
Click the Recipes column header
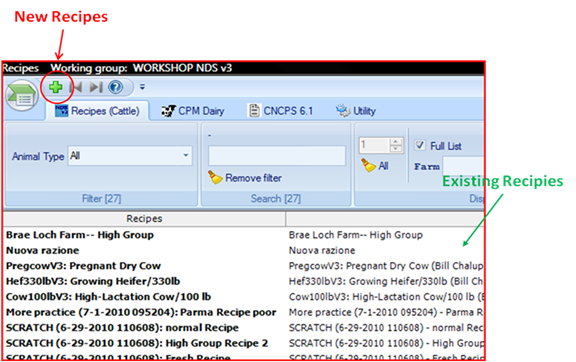click(x=144, y=219)
